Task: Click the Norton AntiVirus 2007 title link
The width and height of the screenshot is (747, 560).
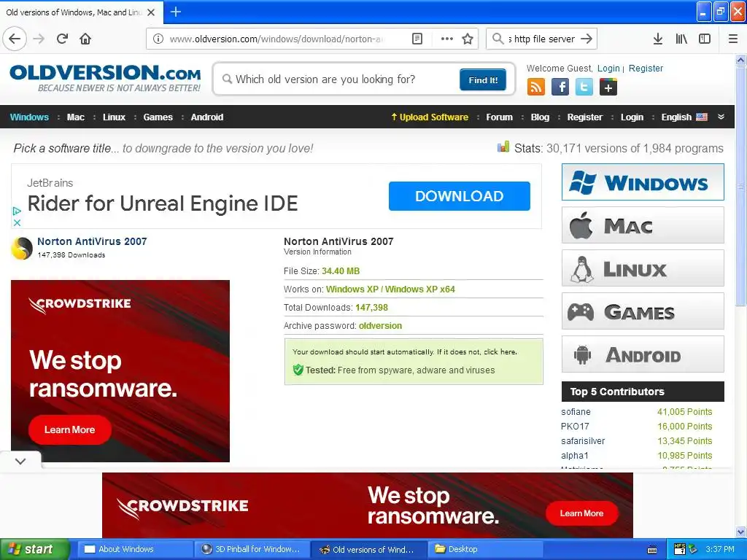Action: (92, 241)
